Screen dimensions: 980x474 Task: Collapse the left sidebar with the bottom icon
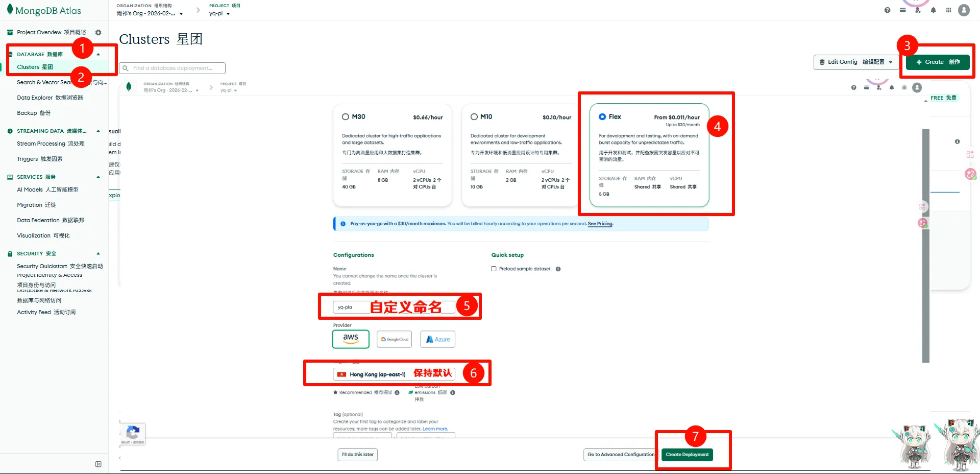pos(99,464)
